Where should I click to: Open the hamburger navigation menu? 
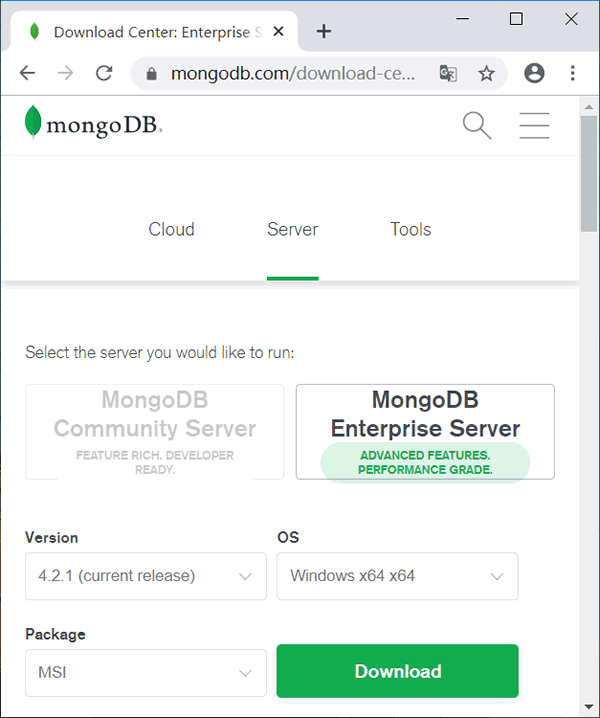point(534,125)
